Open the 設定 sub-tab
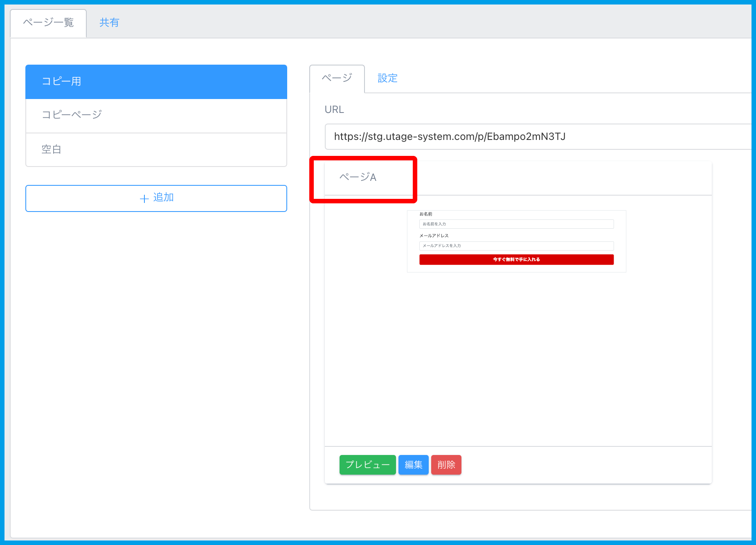The height and width of the screenshot is (545, 756). pyautogui.click(x=387, y=78)
